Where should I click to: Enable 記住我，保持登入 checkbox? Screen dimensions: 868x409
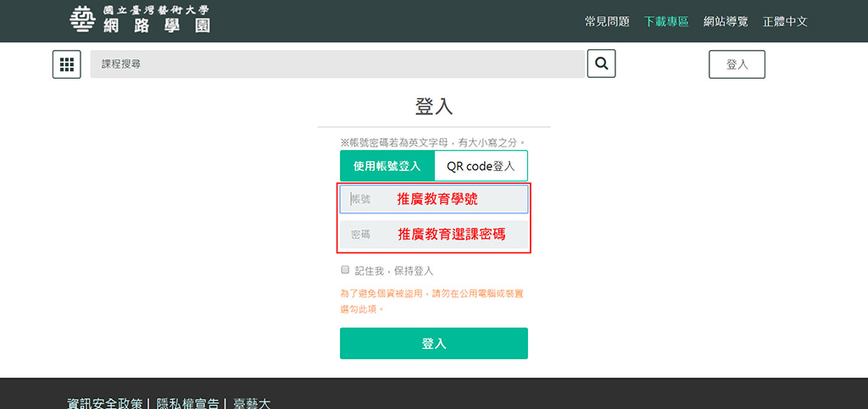pyautogui.click(x=345, y=270)
